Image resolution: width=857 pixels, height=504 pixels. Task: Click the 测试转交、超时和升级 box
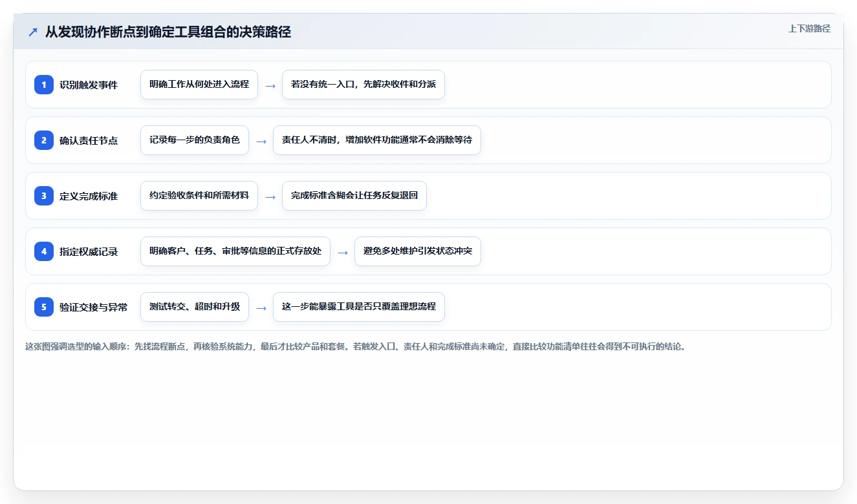[195, 307]
